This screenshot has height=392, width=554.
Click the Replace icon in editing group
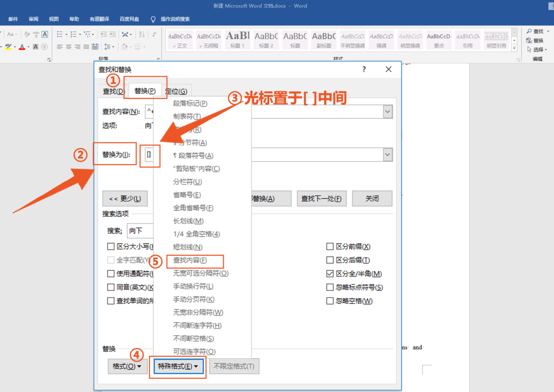point(529,40)
